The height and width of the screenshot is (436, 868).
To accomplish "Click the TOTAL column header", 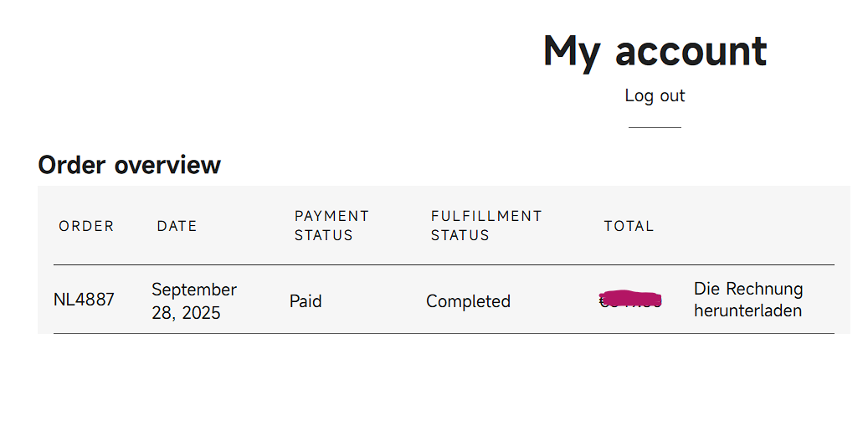I will tap(629, 226).
